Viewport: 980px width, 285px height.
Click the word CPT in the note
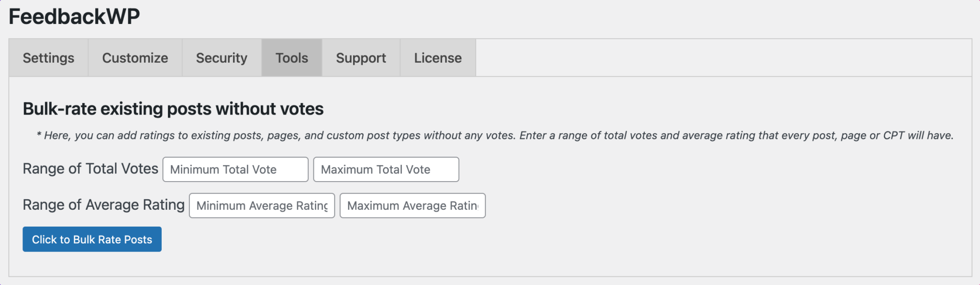893,136
